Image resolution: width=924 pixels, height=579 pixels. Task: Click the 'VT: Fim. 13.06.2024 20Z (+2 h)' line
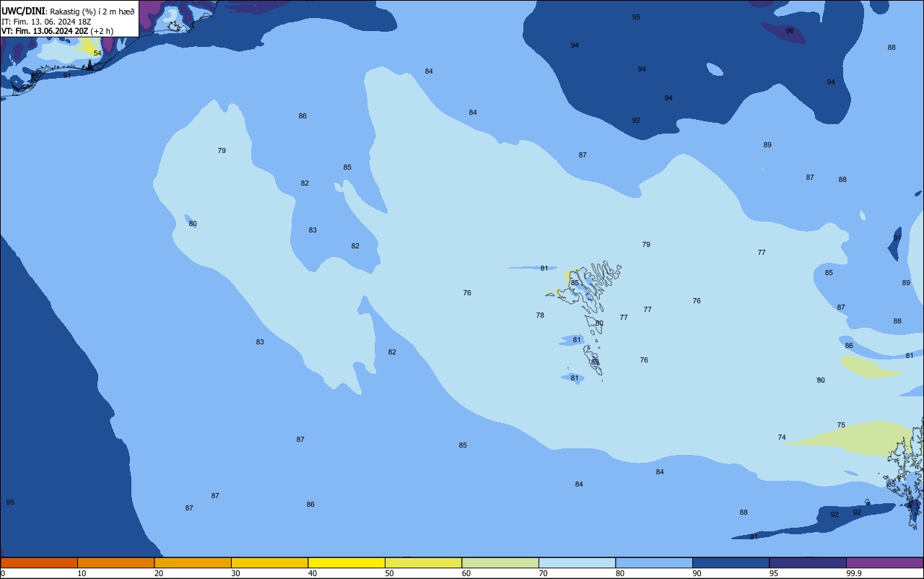(x=57, y=31)
